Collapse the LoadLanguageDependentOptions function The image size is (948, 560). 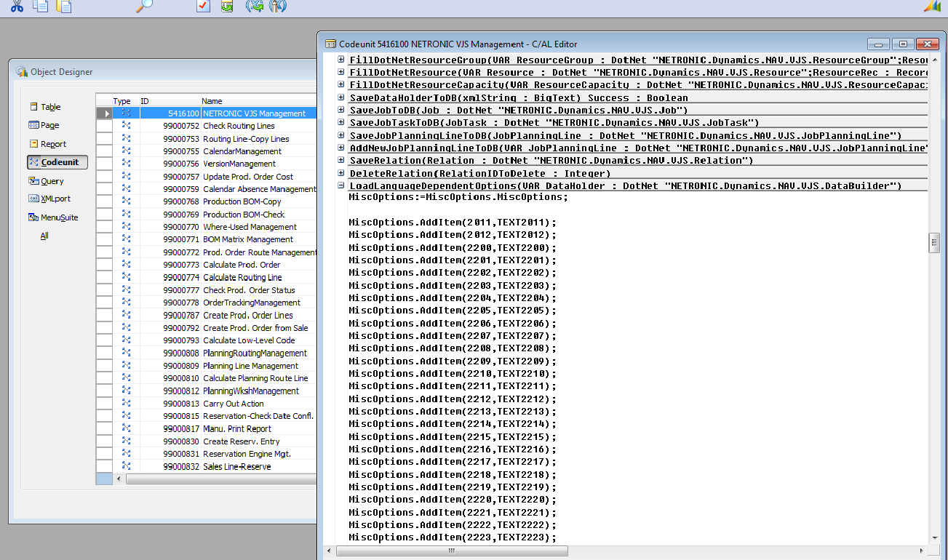(x=342, y=185)
